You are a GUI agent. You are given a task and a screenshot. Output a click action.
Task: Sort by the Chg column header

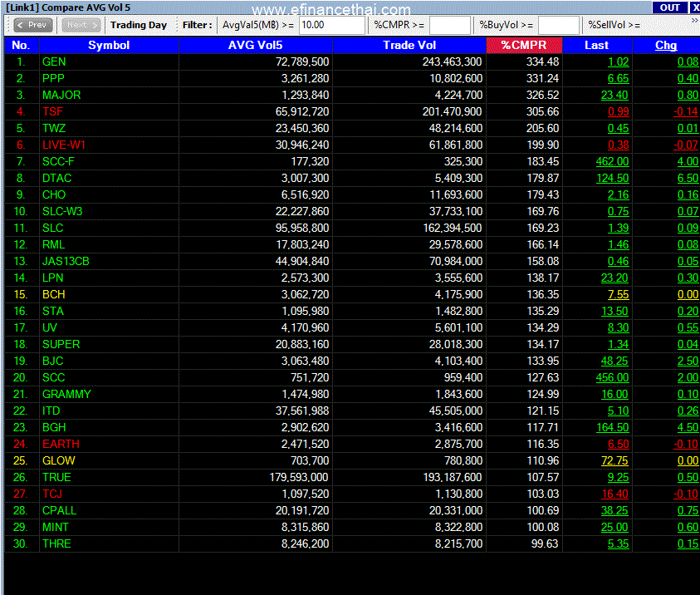(666, 45)
